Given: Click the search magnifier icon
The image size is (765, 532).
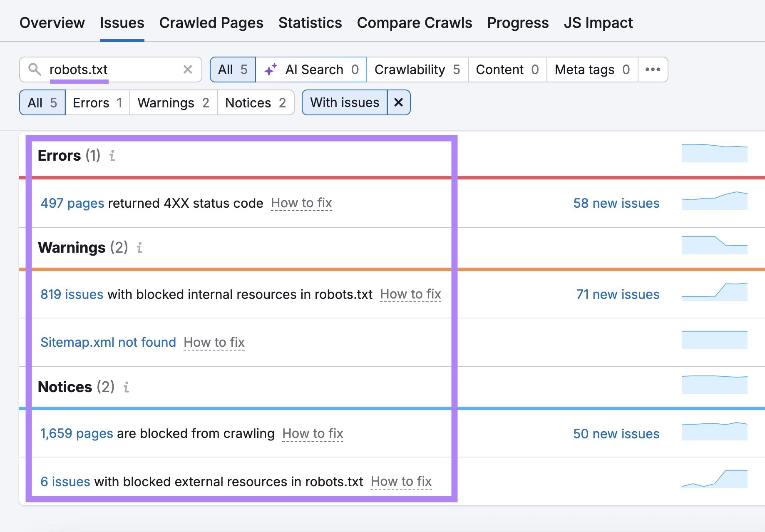Looking at the screenshot, I should point(35,70).
